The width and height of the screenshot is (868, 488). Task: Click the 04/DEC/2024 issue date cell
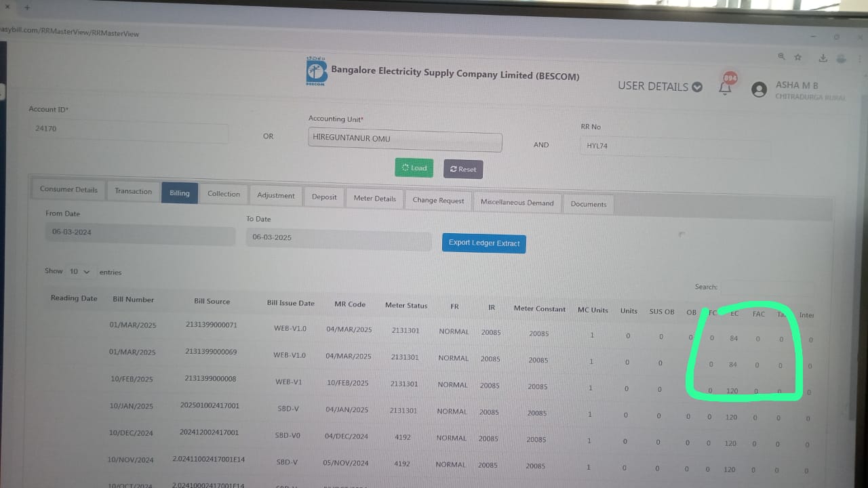coord(345,436)
